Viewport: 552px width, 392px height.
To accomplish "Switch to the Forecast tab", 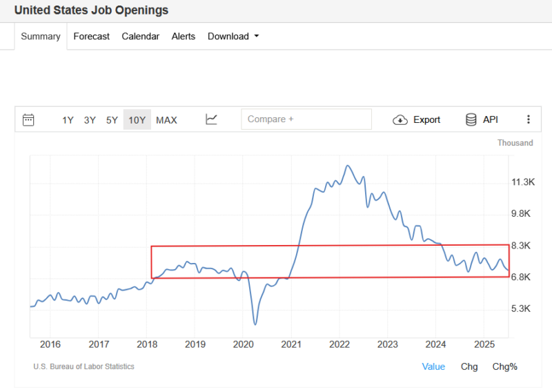I will [92, 37].
